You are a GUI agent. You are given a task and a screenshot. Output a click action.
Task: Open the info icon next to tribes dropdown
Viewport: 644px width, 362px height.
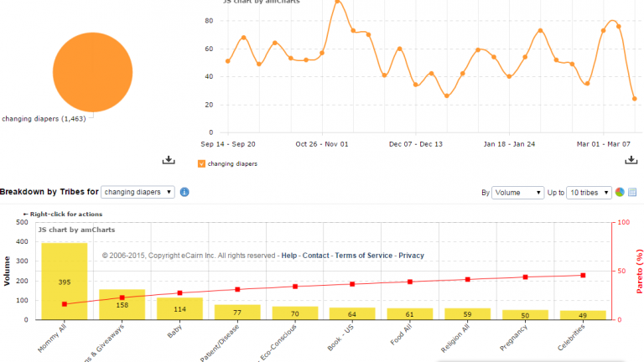tap(184, 192)
